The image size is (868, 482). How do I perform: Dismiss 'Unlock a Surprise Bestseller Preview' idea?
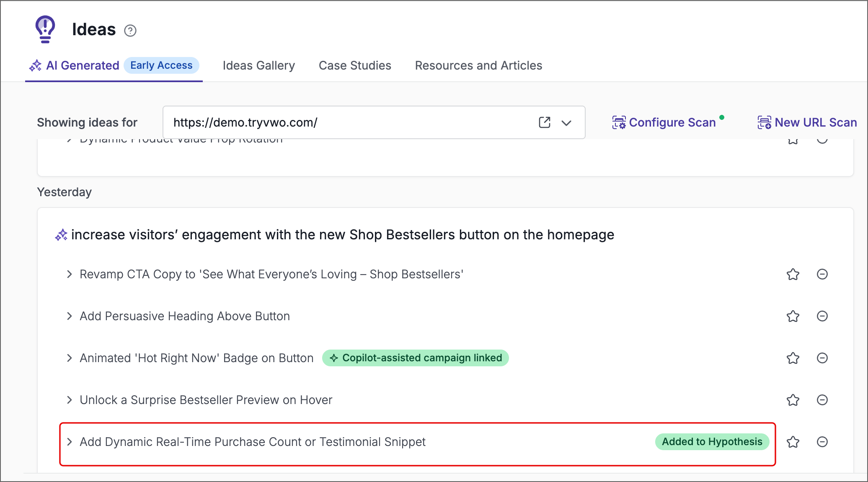[x=822, y=400]
